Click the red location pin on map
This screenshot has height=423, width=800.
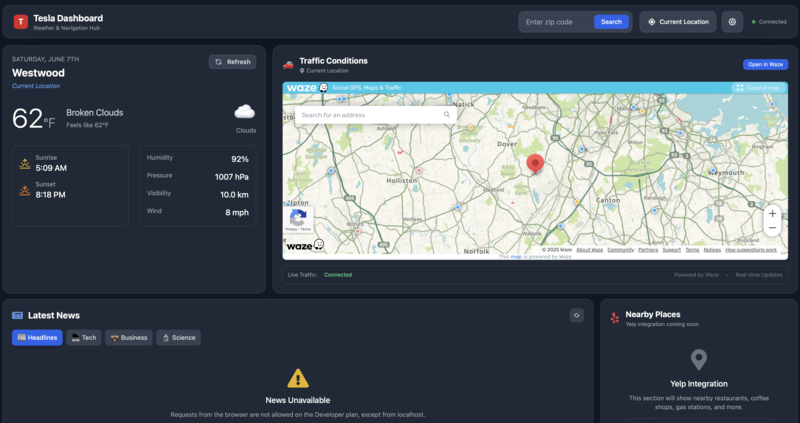click(x=535, y=164)
